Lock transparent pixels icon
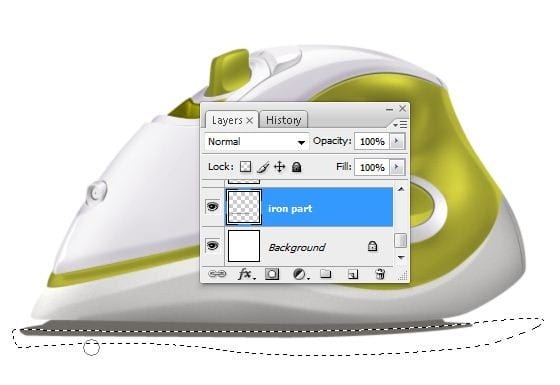Screen dimensions: 560x385 245,167
